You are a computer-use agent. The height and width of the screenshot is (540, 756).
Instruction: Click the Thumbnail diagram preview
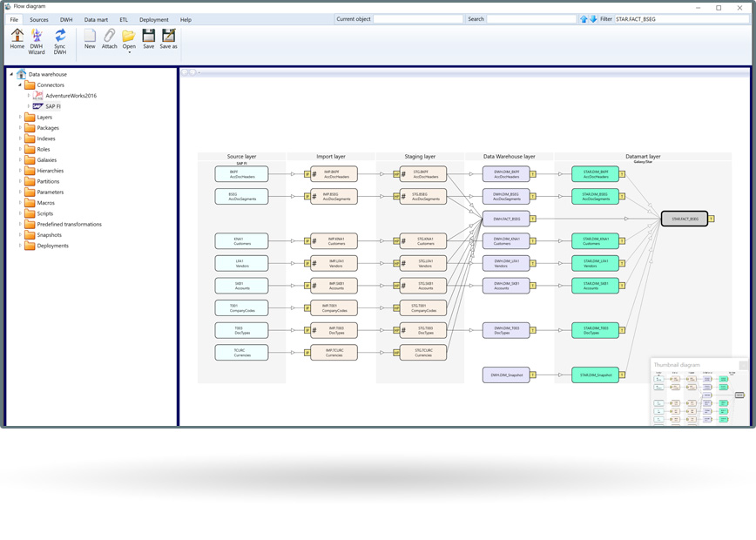click(x=699, y=392)
